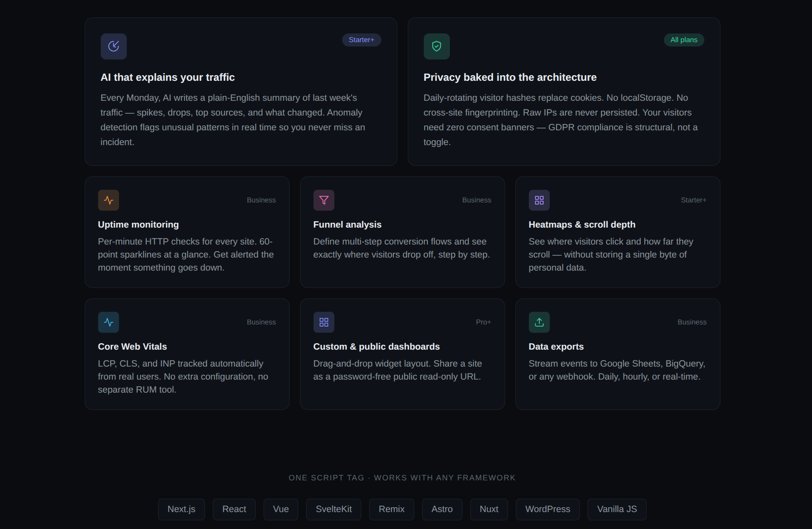Click 'Privacy baked into the architecture' heading

(x=510, y=77)
